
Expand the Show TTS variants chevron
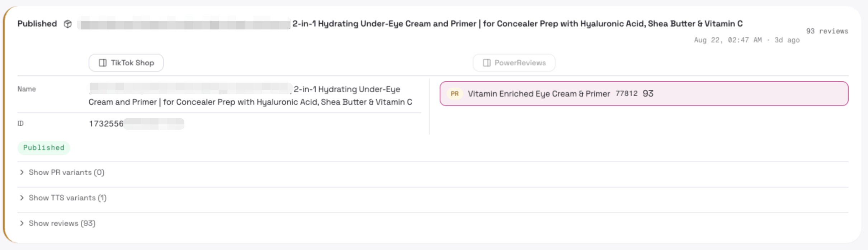[x=22, y=198]
